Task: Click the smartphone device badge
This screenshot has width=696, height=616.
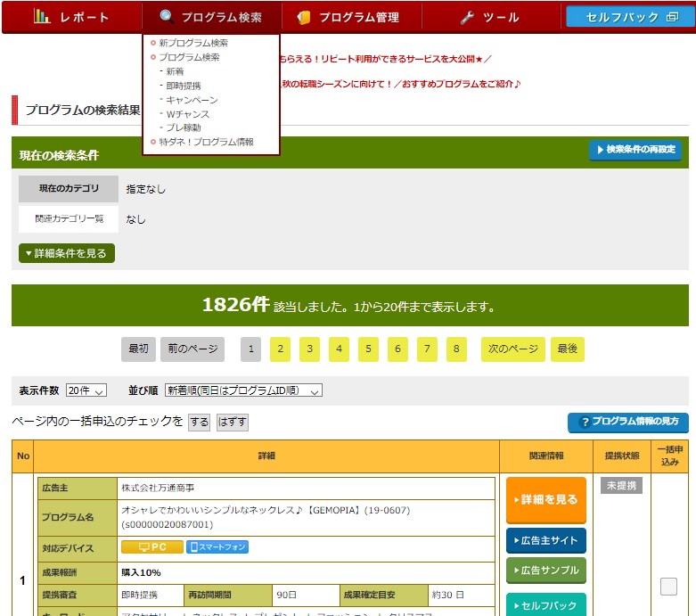Action: [217, 547]
